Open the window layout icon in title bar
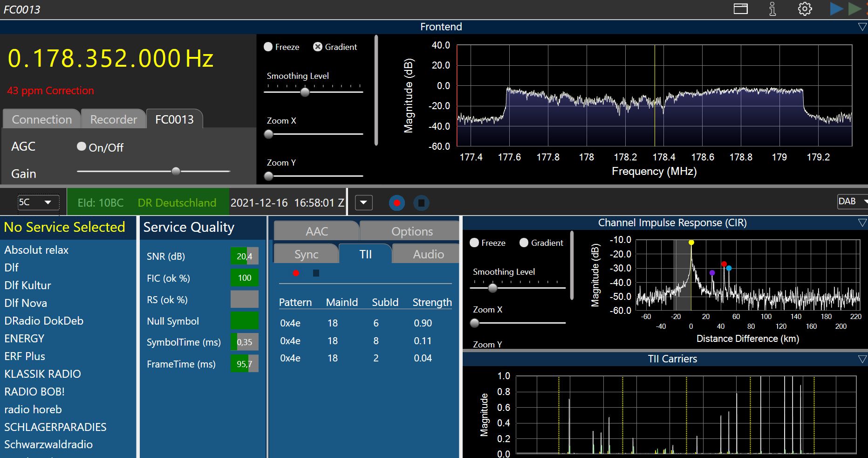 coord(740,9)
